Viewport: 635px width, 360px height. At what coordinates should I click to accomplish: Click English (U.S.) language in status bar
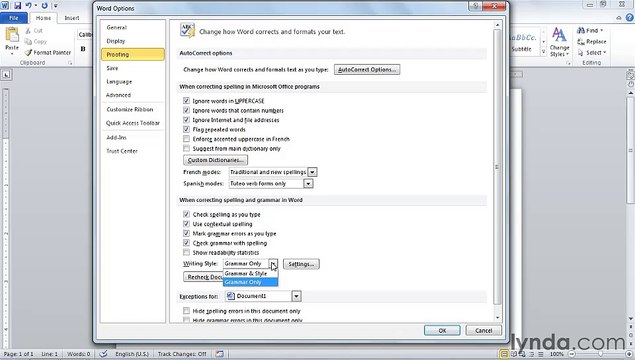(x=132, y=354)
